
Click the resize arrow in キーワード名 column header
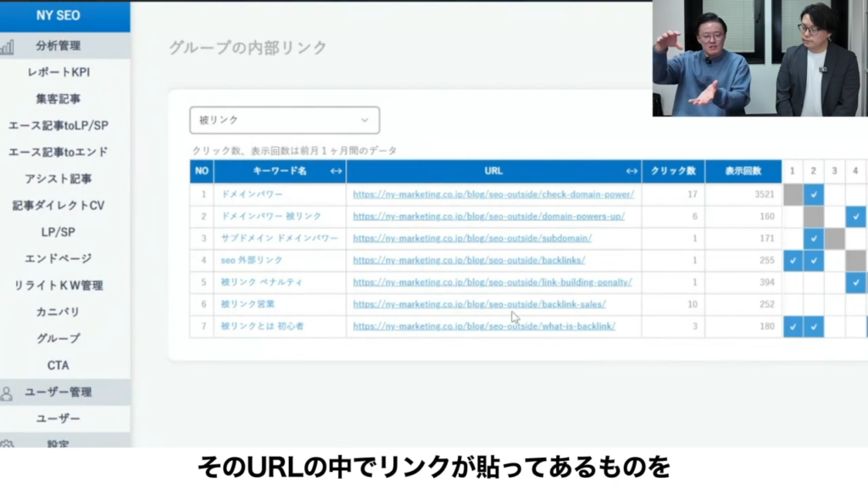336,171
